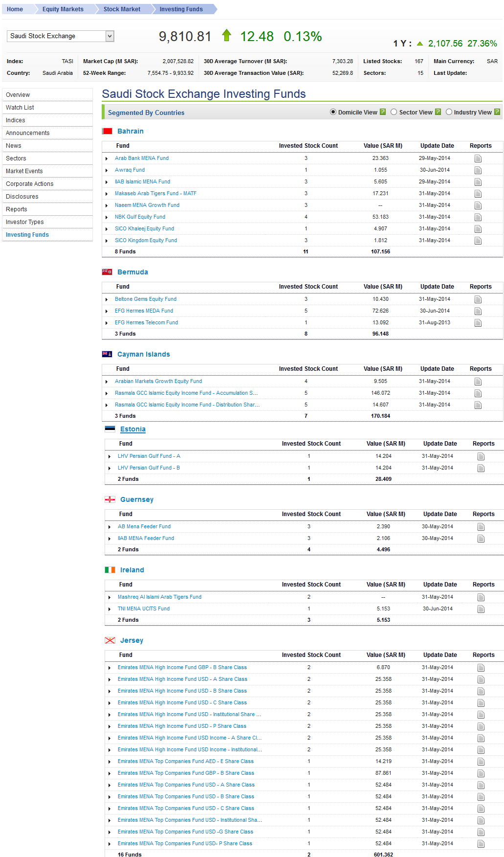
Task: Open report icon for Mashreq Al Islami Arab Tigers Fund
Action: click(x=481, y=597)
